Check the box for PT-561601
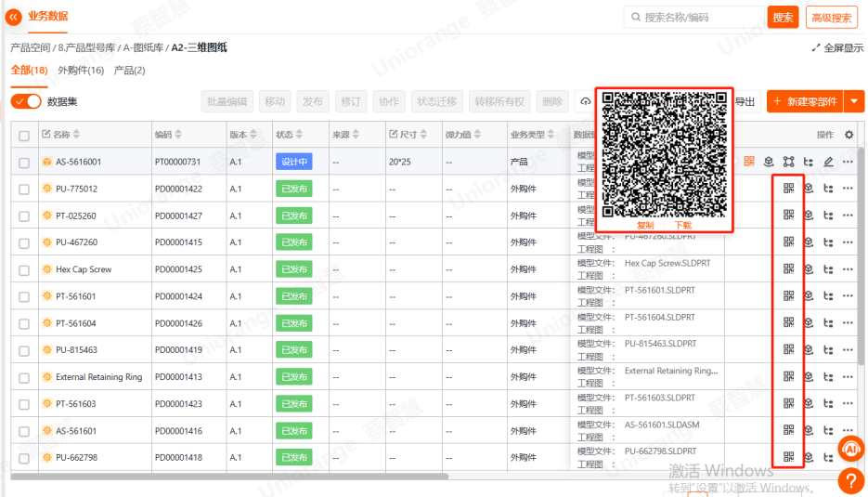868x497 pixels. coord(24,296)
